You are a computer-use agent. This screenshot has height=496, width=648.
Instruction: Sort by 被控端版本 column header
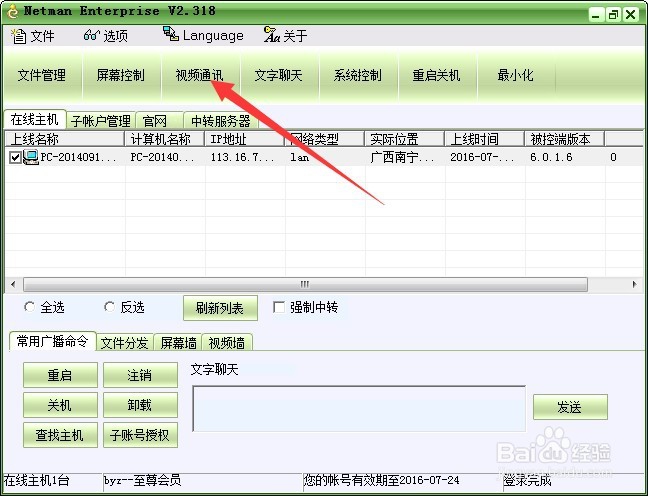pyautogui.click(x=565, y=139)
